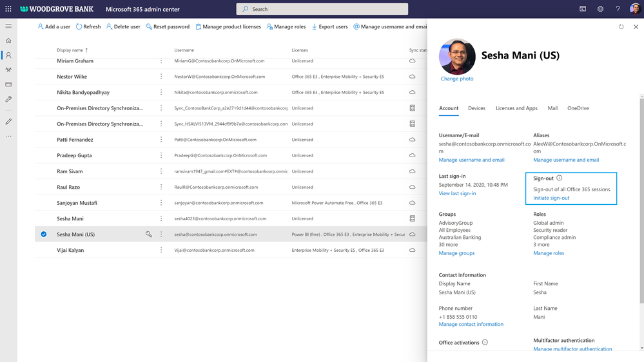Screen dimensions: 644x362
Task: Open more actions for Patti Fernandez
Action: (x=161, y=140)
